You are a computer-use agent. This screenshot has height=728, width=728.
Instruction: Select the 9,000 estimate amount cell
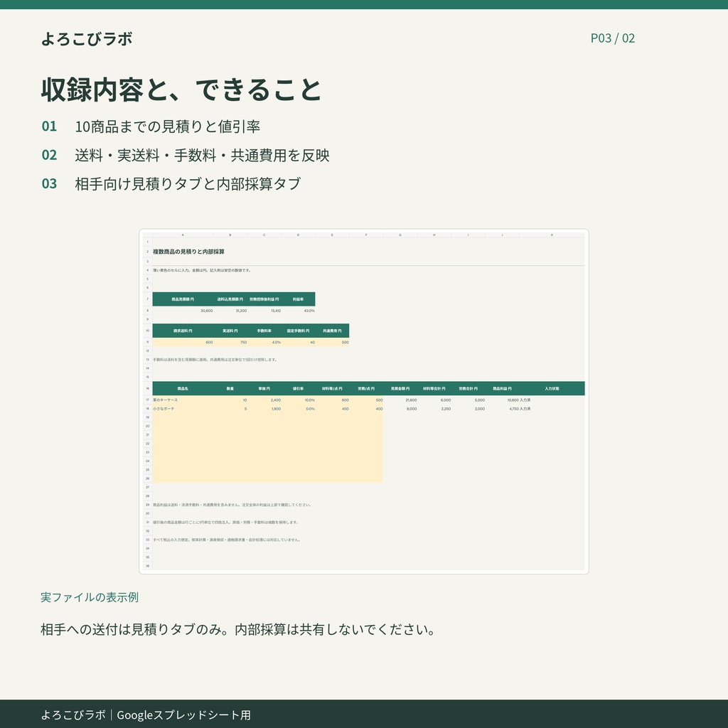tap(400, 409)
